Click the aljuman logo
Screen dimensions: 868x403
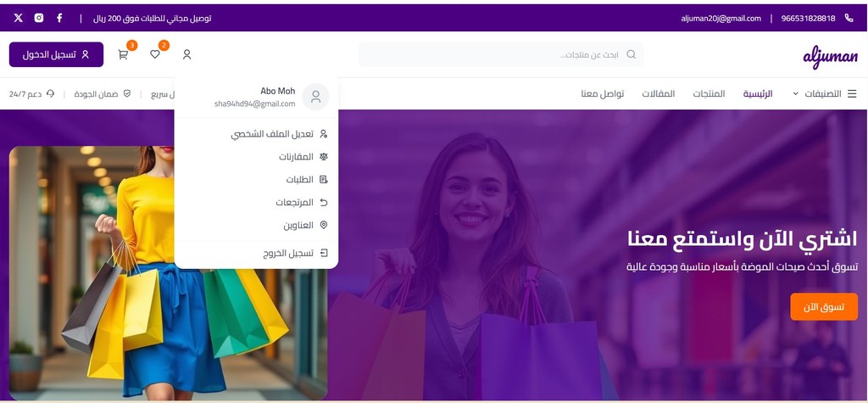pyautogui.click(x=831, y=57)
